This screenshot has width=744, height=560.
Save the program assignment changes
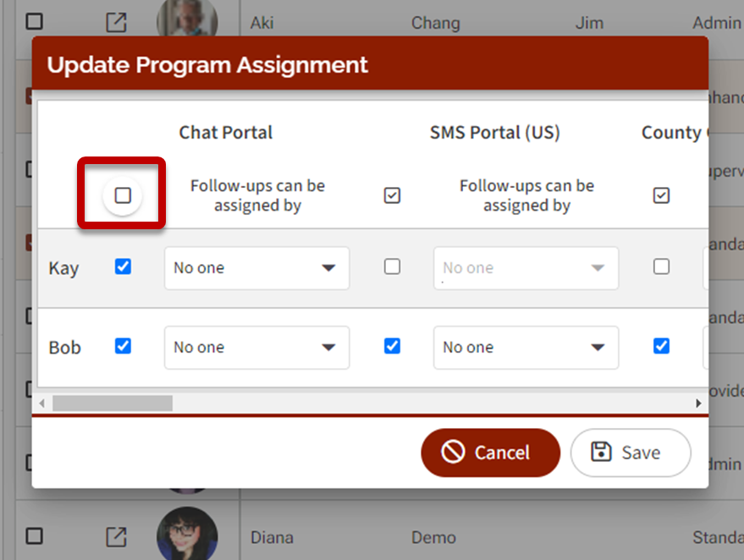coord(630,453)
